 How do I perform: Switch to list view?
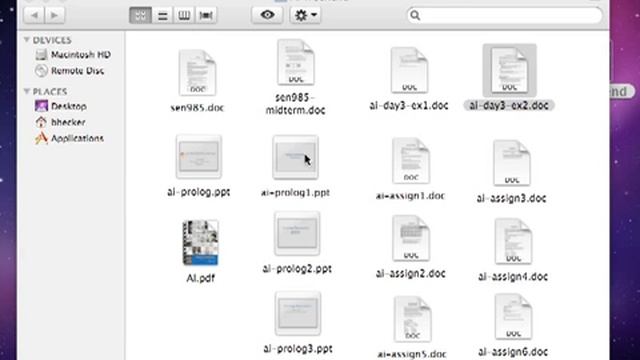162,16
